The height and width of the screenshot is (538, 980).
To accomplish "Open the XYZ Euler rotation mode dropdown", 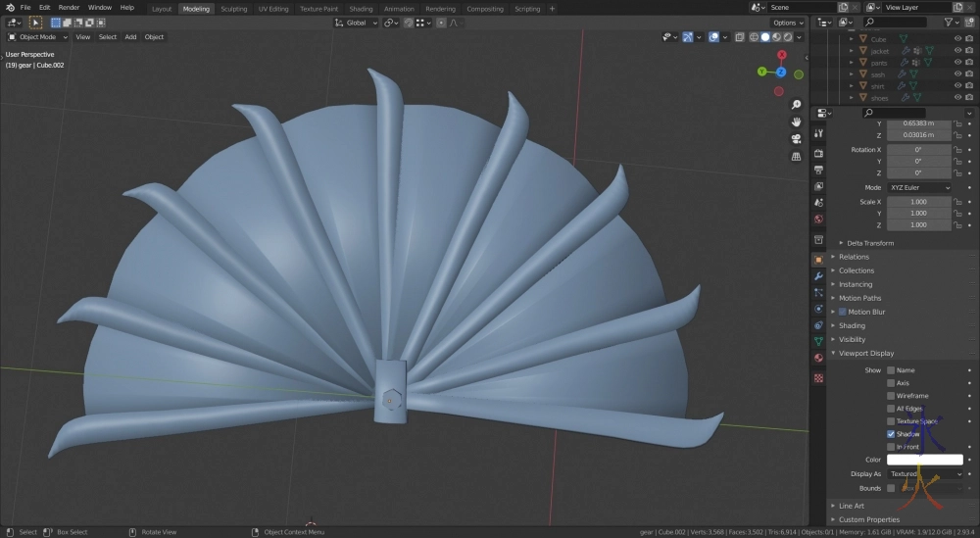I will 920,187.
